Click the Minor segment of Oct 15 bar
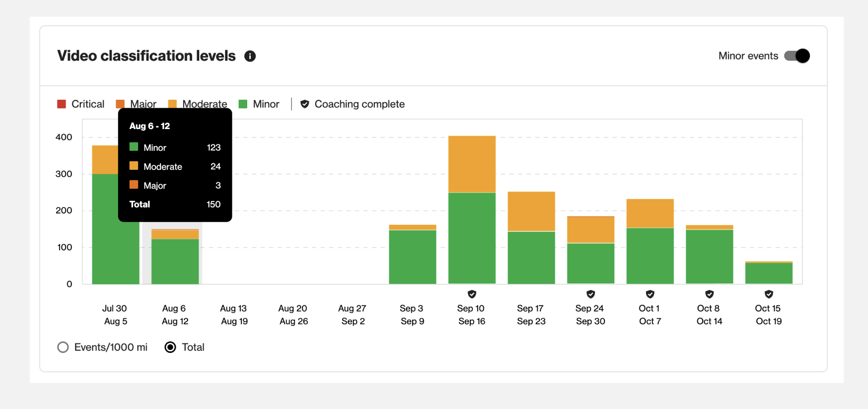Viewport: 868px width, 409px height. [x=769, y=273]
